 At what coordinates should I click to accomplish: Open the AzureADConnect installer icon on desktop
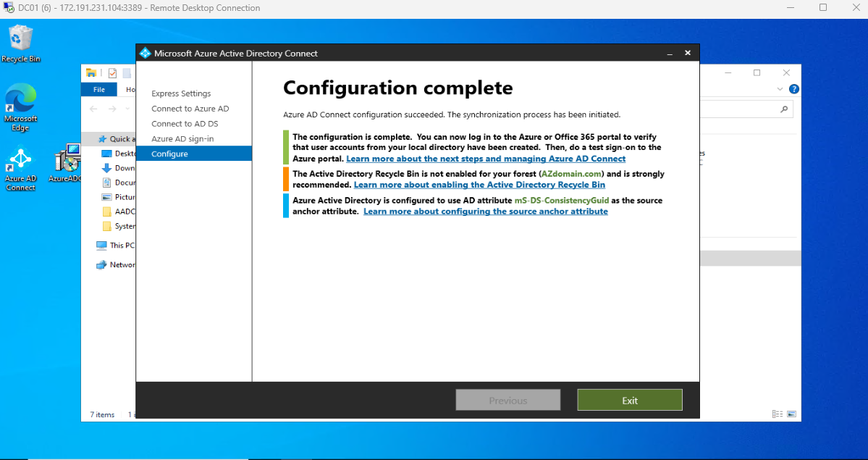pyautogui.click(x=66, y=164)
